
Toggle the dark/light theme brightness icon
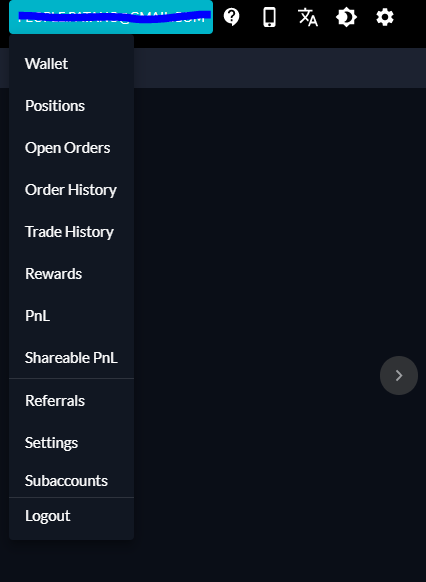coord(346,17)
